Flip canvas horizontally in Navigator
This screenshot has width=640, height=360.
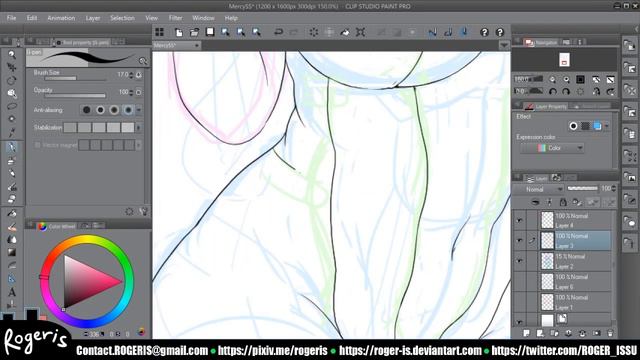[x=596, y=91]
